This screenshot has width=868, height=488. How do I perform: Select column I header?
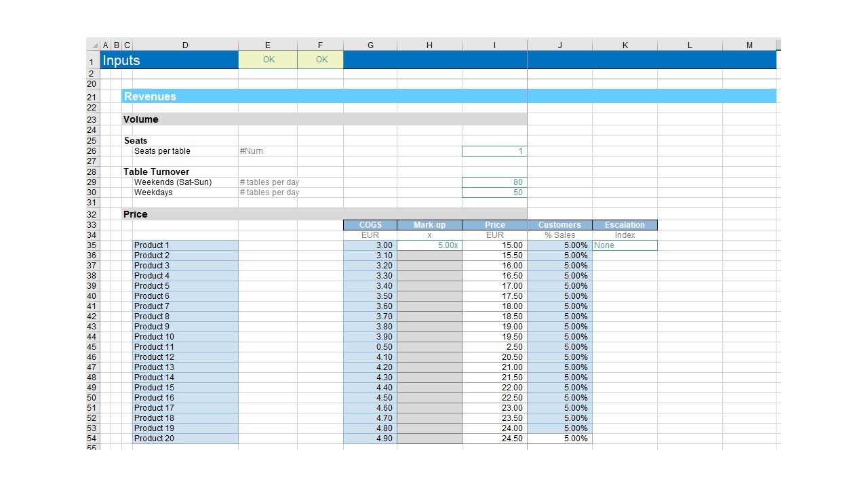(494, 45)
